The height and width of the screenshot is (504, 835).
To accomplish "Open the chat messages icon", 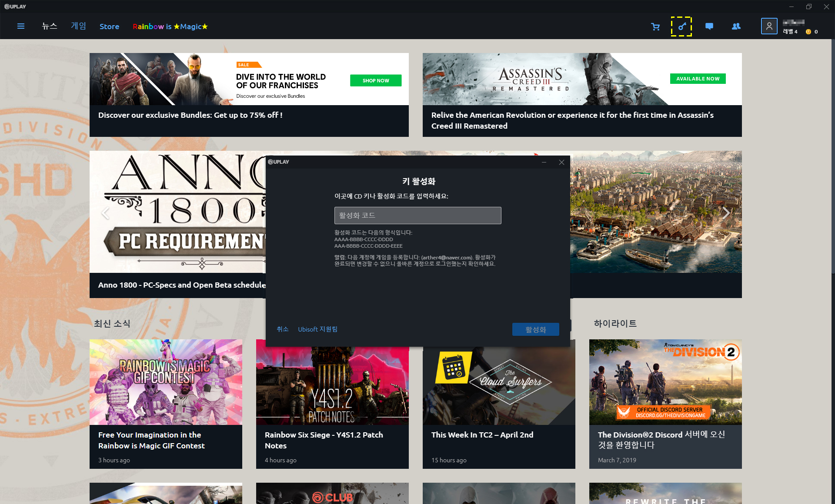I will click(x=709, y=27).
